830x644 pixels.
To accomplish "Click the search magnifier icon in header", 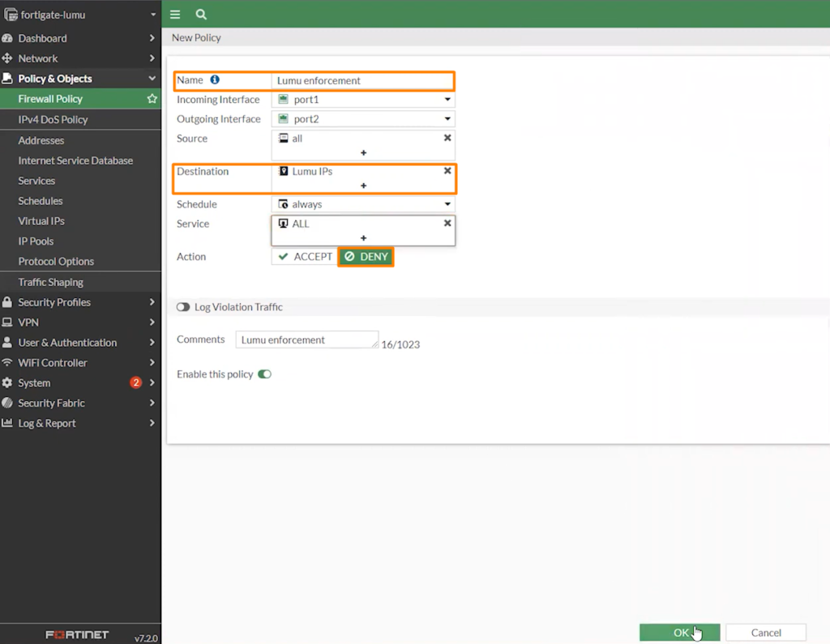I will coord(201,15).
